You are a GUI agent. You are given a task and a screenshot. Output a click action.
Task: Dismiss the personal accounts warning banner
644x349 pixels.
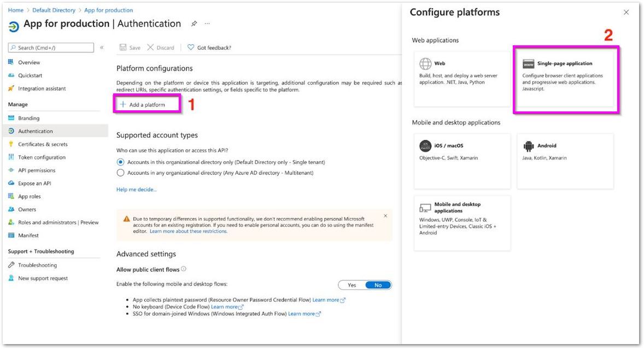tap(385, 216)
